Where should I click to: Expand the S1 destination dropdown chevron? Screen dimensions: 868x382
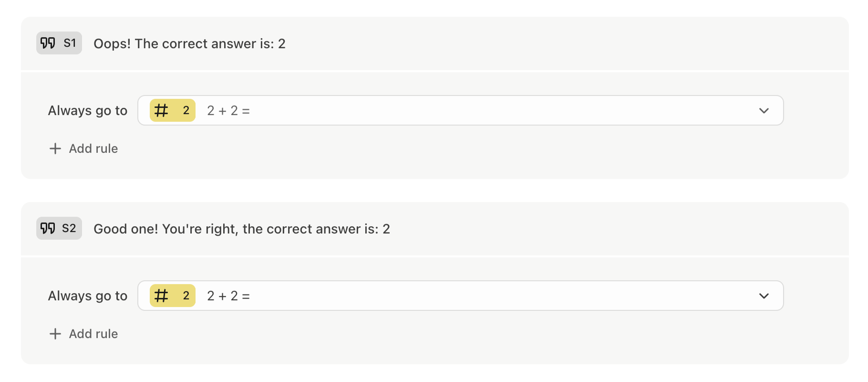(x=764, y=111)
